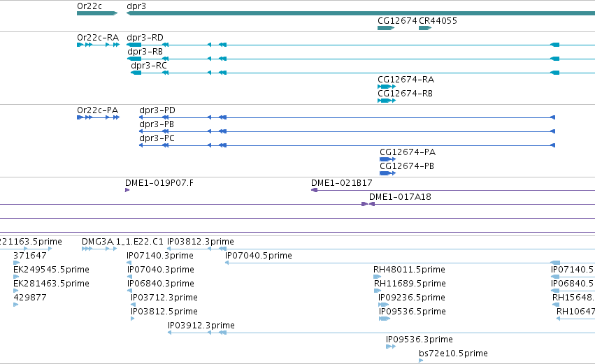The width and height of the screenshot is (595, 364).
Task: Click the IP07040.3prime EST label
Action: click(161, 270)
